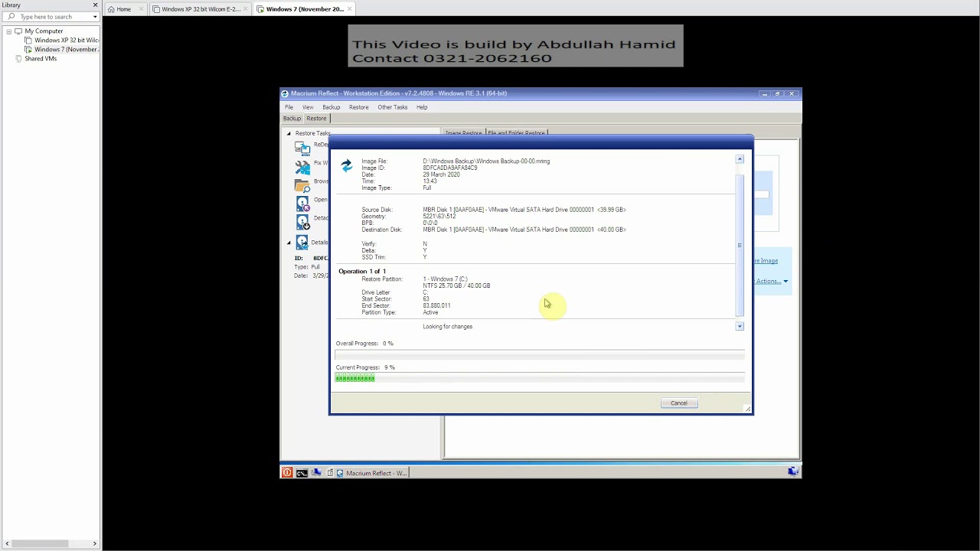Viewport: 980px width, 551px height.
Task: Click the dialog resize grip corner
Action: (748, 409)
